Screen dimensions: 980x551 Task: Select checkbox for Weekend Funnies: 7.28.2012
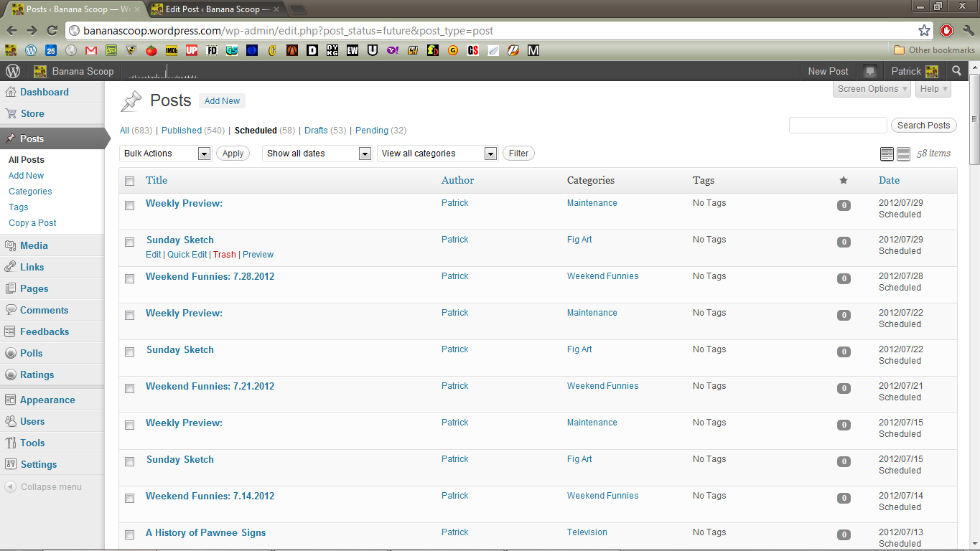coord(130,278)
